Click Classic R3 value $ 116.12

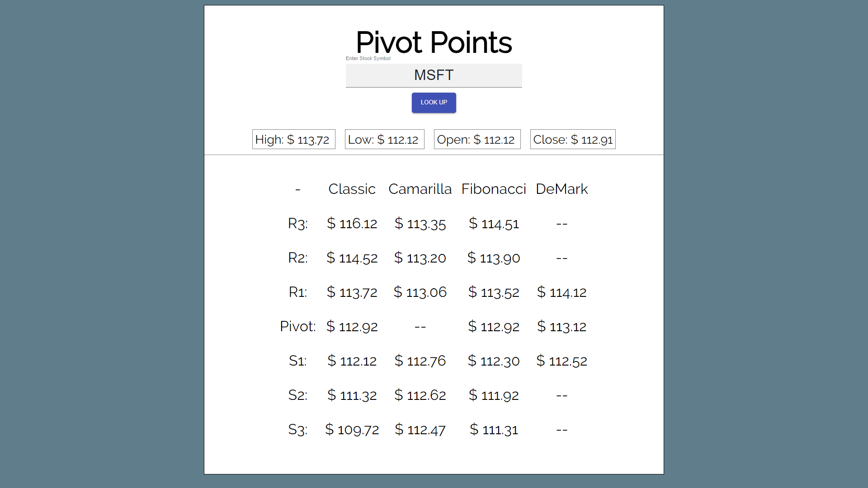point(352,224)
